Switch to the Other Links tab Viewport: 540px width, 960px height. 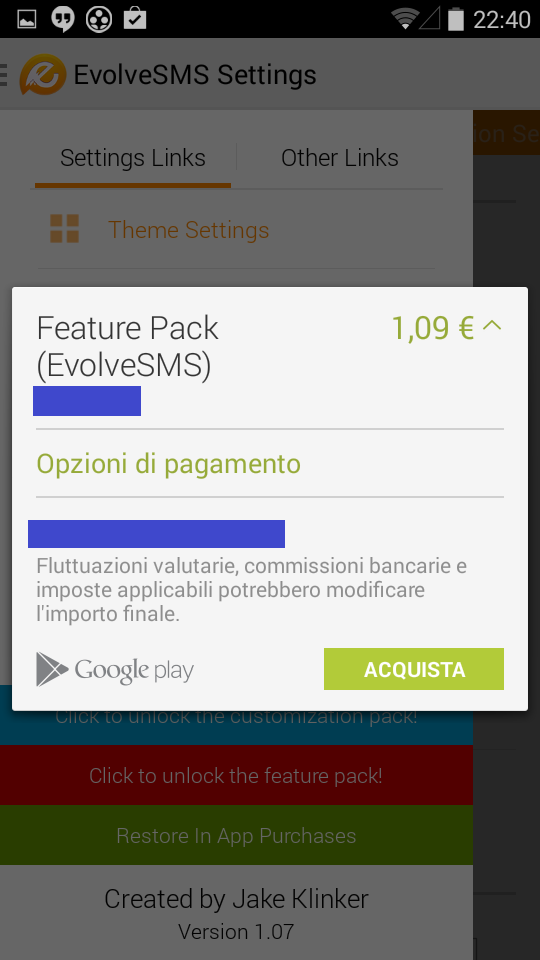pos(339,159)
